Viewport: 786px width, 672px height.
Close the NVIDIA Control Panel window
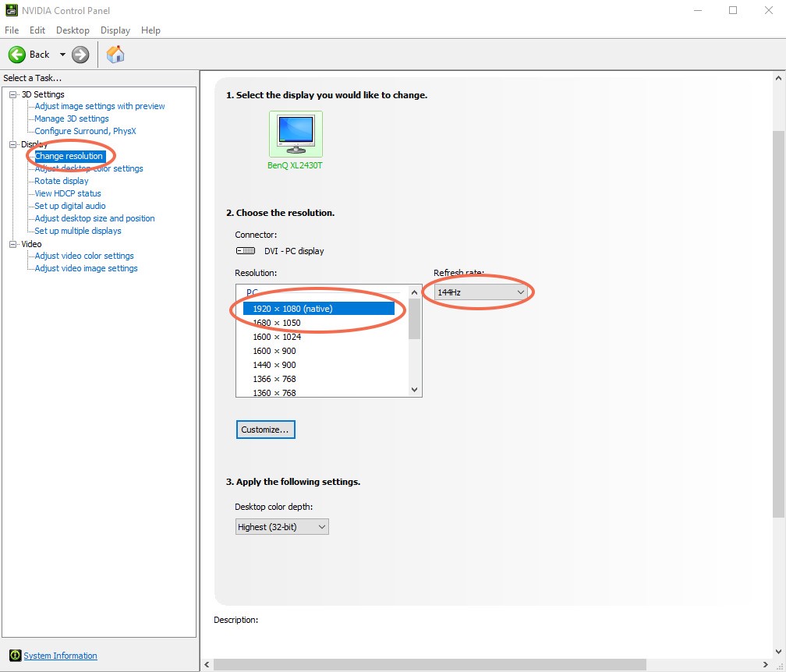coord(769,10)
